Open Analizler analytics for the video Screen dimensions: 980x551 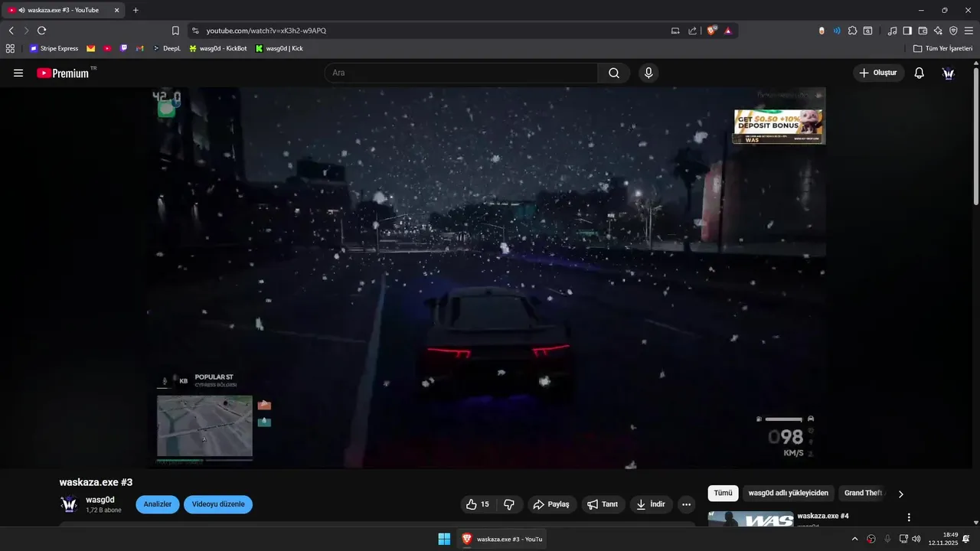click(158, 504)
